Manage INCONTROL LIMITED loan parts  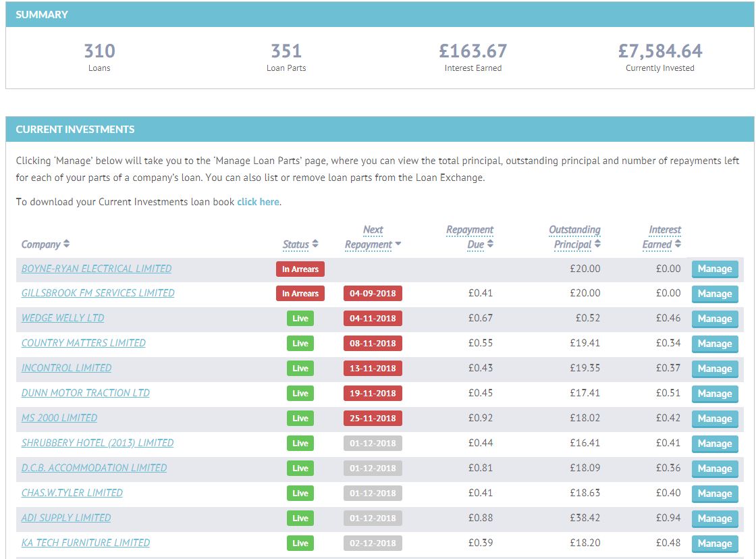tap(715, 369)
